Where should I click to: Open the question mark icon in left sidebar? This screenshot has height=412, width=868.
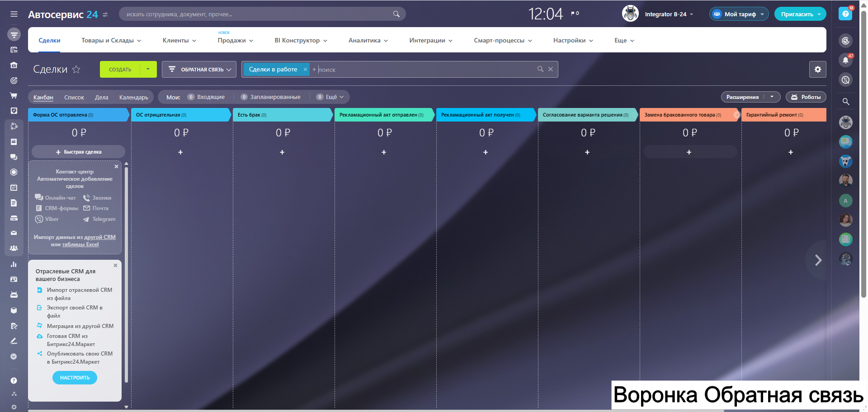tap(14, 381)
